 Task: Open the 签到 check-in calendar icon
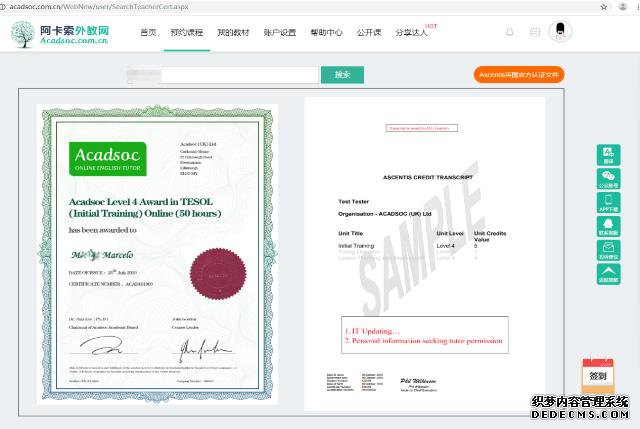[x=598, y=376]
